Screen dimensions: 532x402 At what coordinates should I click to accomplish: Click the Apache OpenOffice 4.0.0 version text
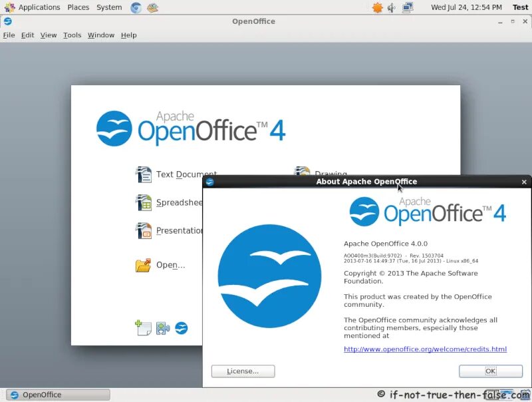pos(386,244)
